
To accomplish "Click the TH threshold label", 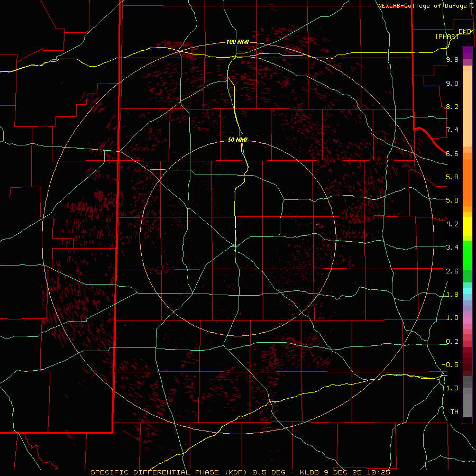I will coord(454,412).
